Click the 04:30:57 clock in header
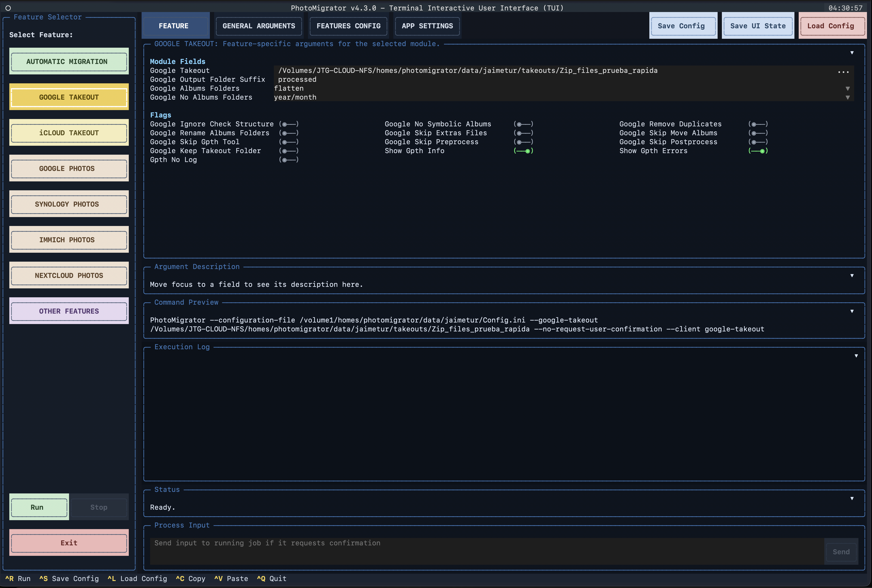This screenshot has height=588, width=872. pyautogui.click(x=845, y=8)
